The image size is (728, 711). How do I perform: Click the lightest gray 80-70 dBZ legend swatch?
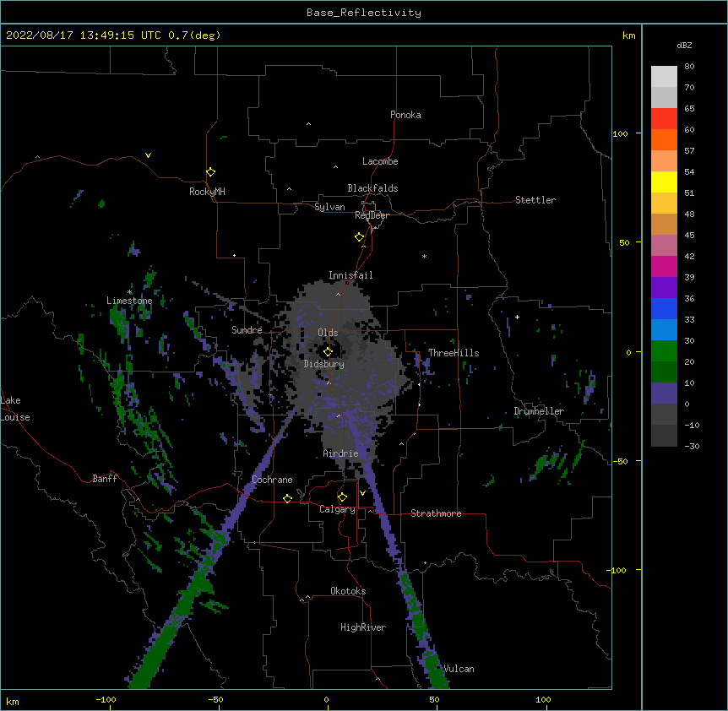tap(664, 77)
